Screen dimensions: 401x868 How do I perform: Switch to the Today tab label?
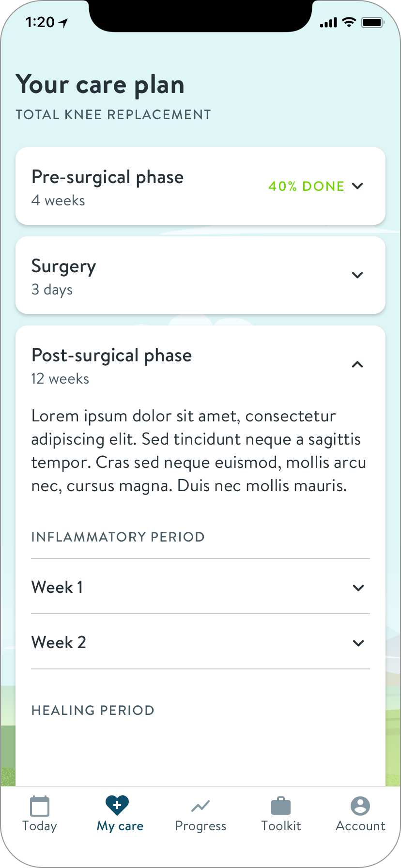[x=40, y=826]
